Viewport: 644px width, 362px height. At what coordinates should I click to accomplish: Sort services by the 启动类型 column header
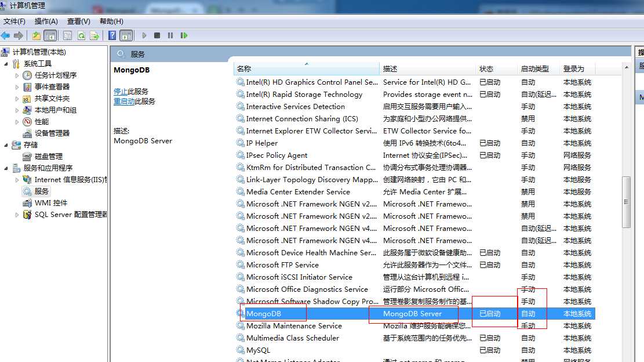tap(539, 68)
